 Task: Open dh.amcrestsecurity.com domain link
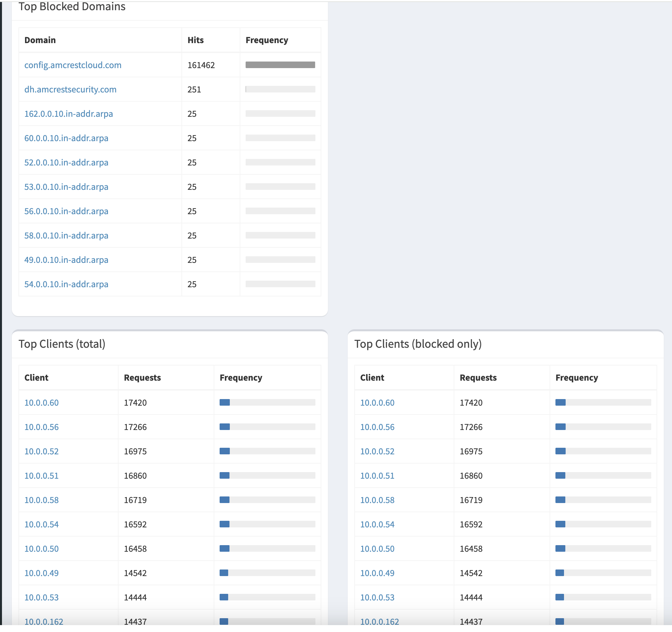point(70,89)
